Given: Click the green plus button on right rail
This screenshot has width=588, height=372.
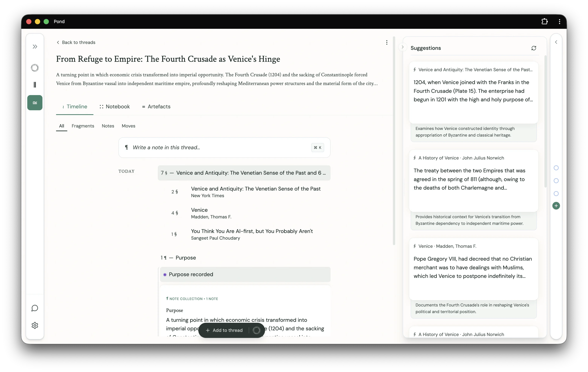Looking at the screenshot, I should [x=556, y=206].
